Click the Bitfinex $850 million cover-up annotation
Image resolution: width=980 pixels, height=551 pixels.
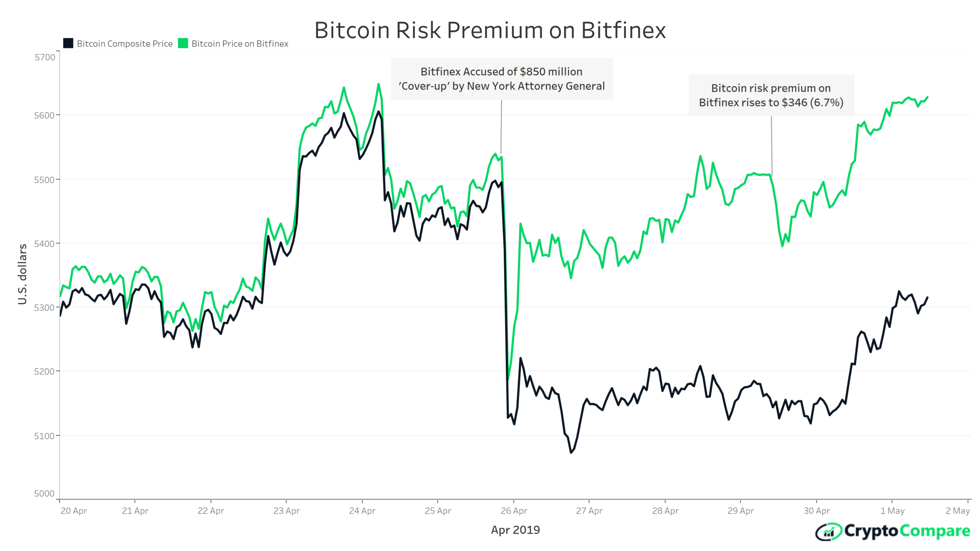click(x=502, y=79)
